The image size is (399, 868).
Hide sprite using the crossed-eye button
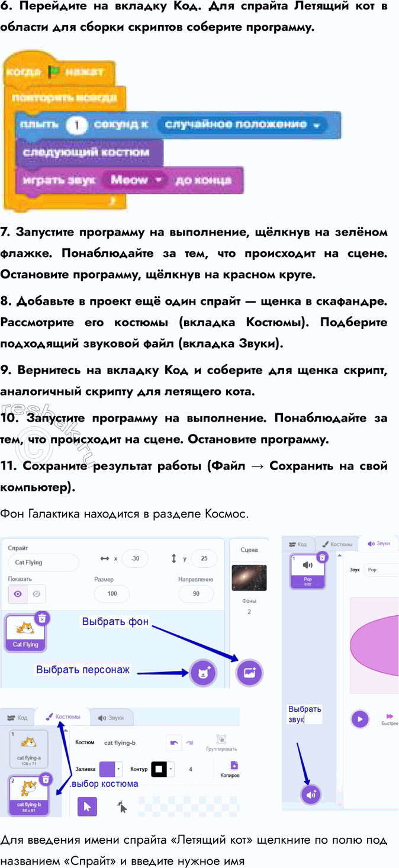click(x=36, y=594)
